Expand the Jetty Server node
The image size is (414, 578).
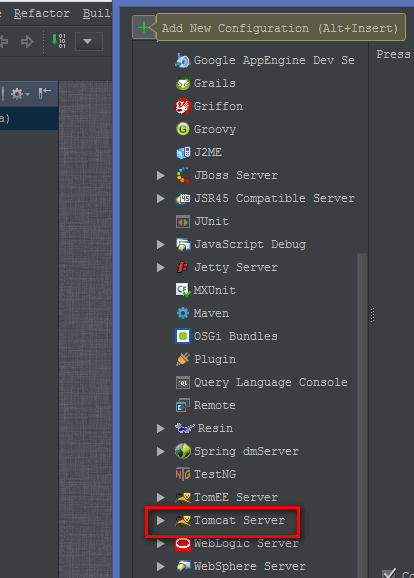[161, 267]
